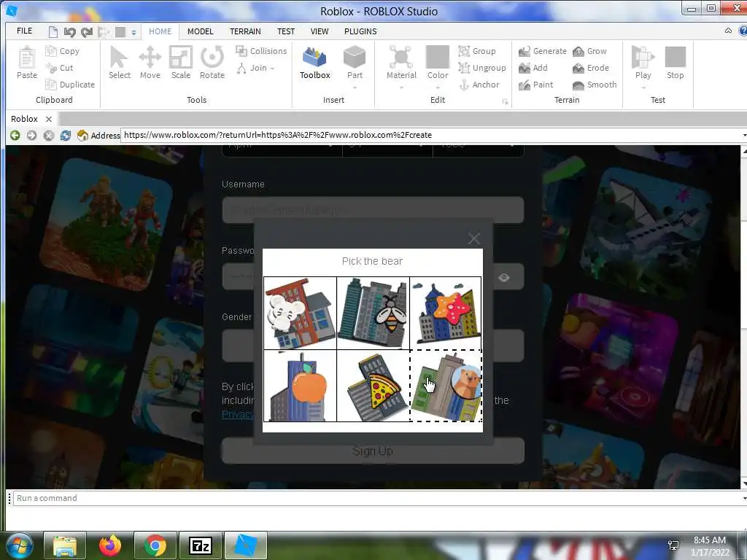Open the FILE menu
Screen dimensions: 747x560
point(24,31)
